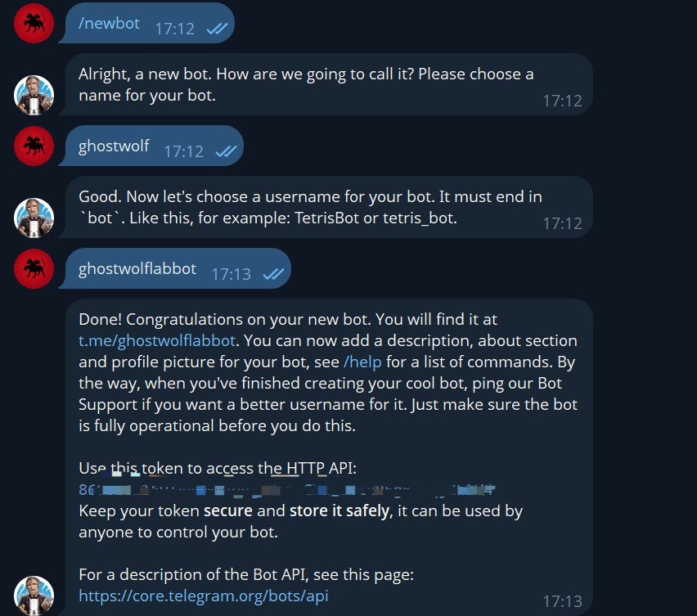The image size is (697, 616).
Task: Open the t.me/ghostwolflabbot link
Action: [157, 340]
